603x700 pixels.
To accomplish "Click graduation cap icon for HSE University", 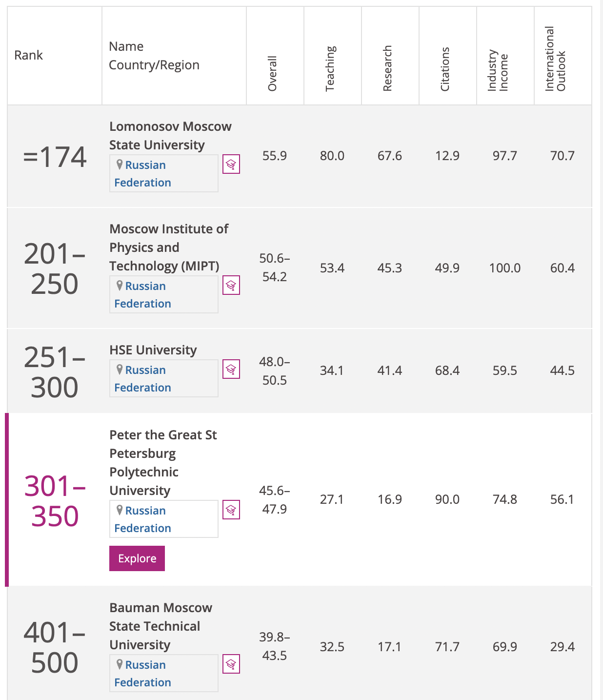I will click(231, 370).
